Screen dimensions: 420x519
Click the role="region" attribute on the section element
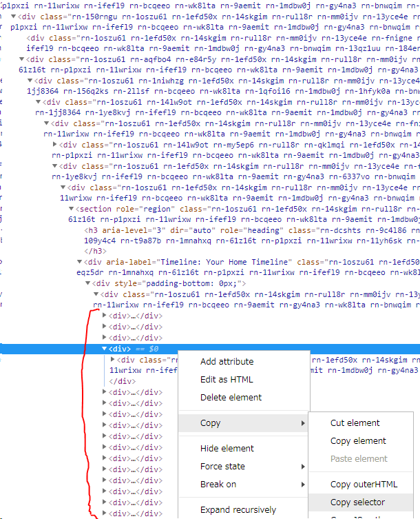(145, 210)
